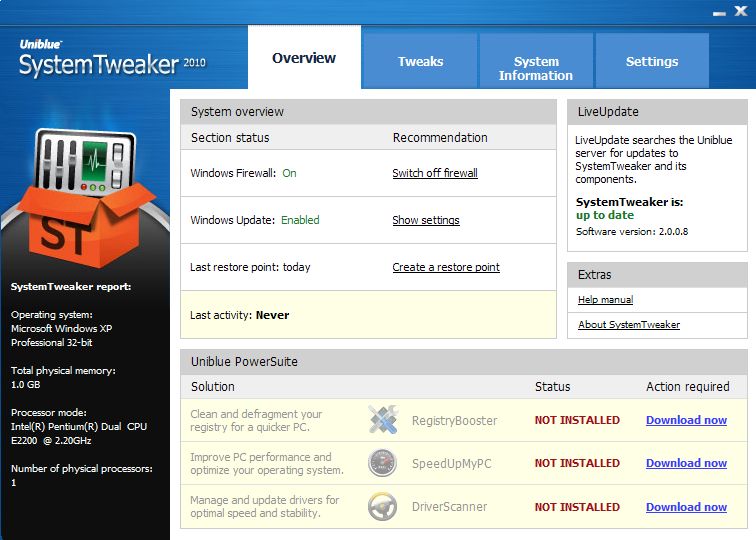This screenshot has width=756, height=540.
Task: Download now for RegistryBooster
Action: 686,420
